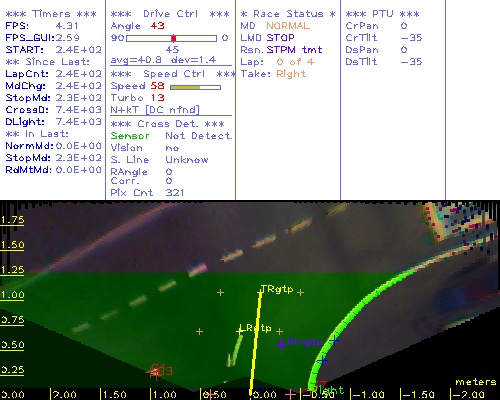Click the PTU section header

coord(382,14)
